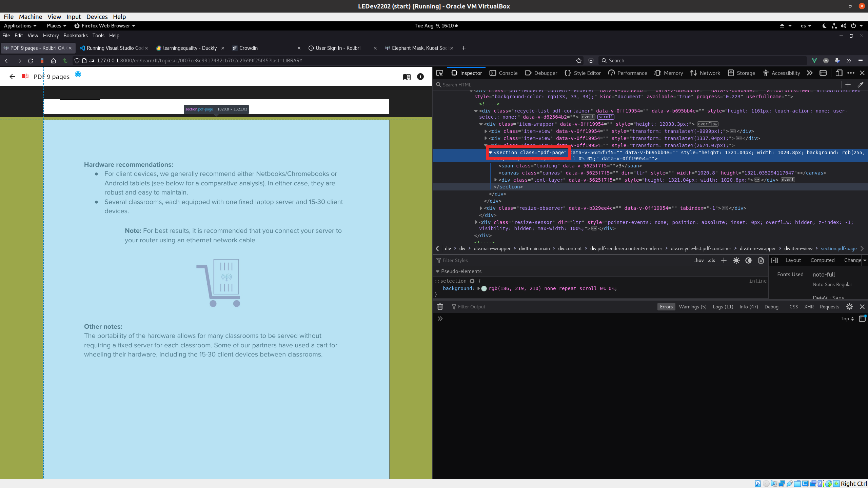Click the element picker icon in DevTools
This screenshot has width=868, height=488.
coord(440,73)
